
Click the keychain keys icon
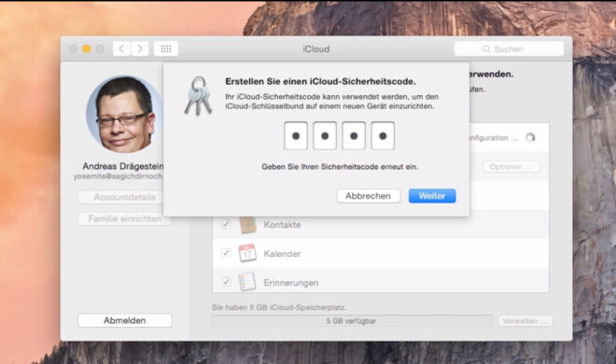click(x=199, y=96)
